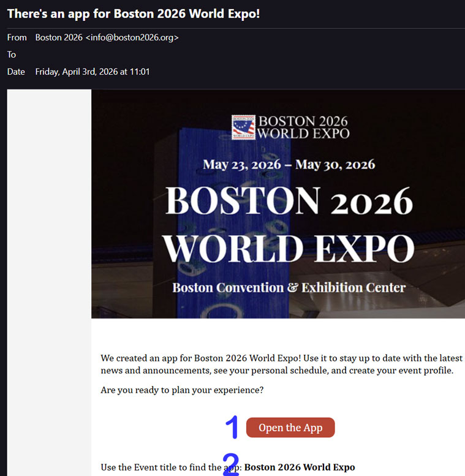Click the 'To' field label
The height and width of the screenshot is (476, 465).
(12, 55)
